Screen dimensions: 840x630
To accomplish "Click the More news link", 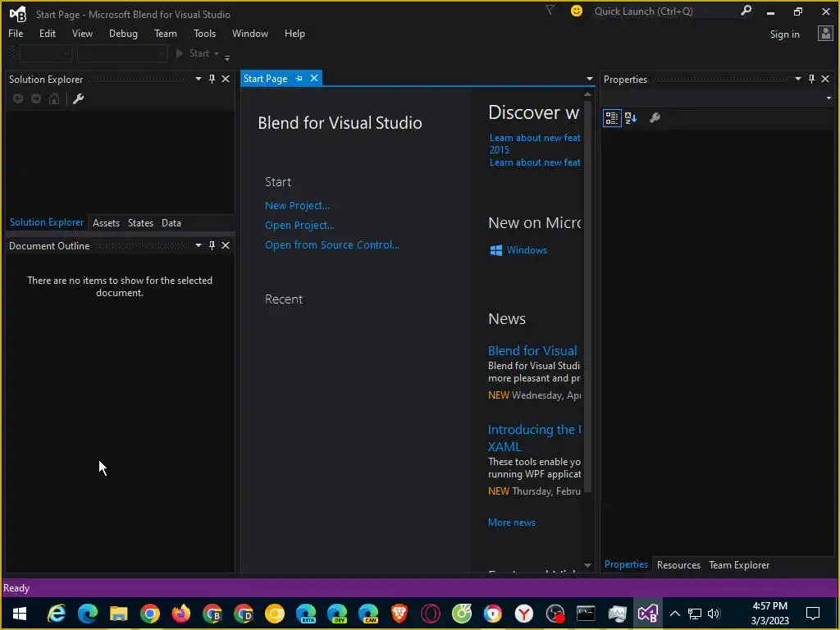I will pyautogui.click(x=512, y=523).
